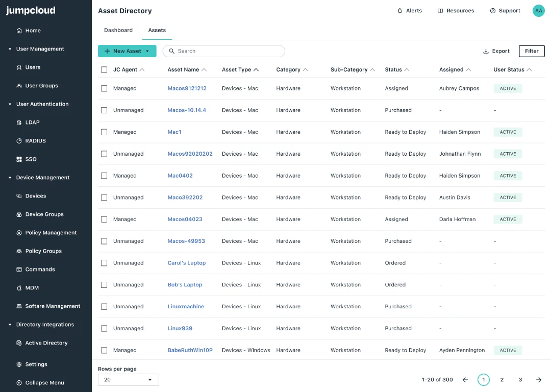This screenshot has height=392, width=551.
Task: Click the Commands icon in sidebar
Action: coord(19,269)
